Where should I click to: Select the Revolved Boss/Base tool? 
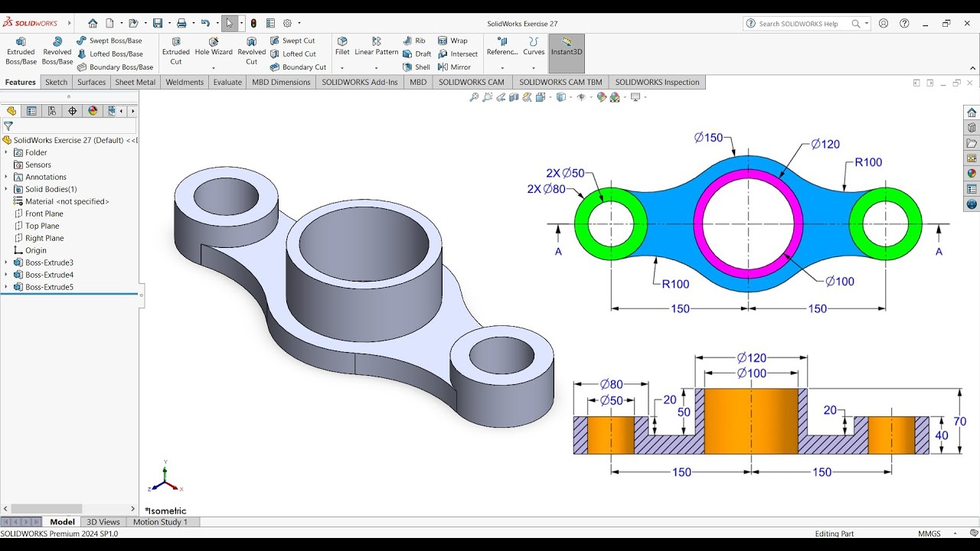click(x=57, y=51)
